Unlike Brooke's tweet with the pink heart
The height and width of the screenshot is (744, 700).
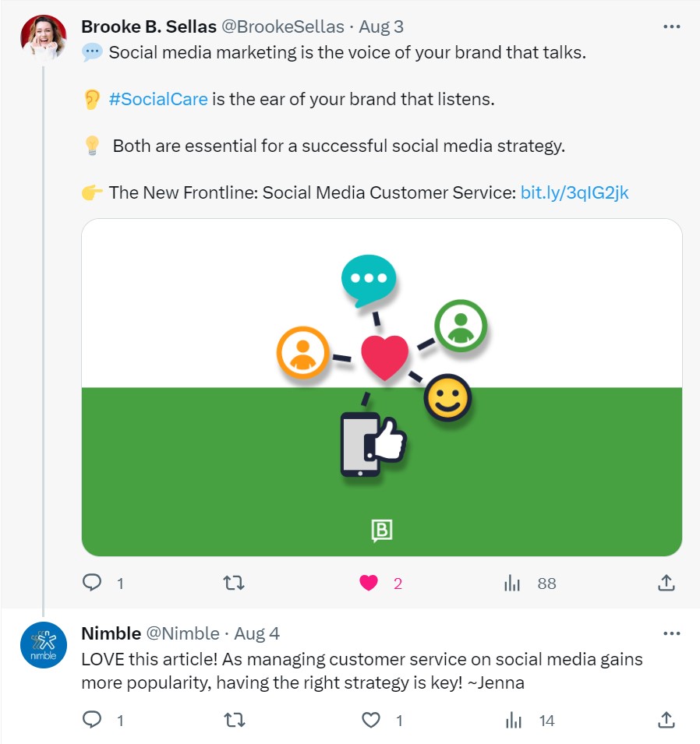pyautogui.click(x=369, y=583)
